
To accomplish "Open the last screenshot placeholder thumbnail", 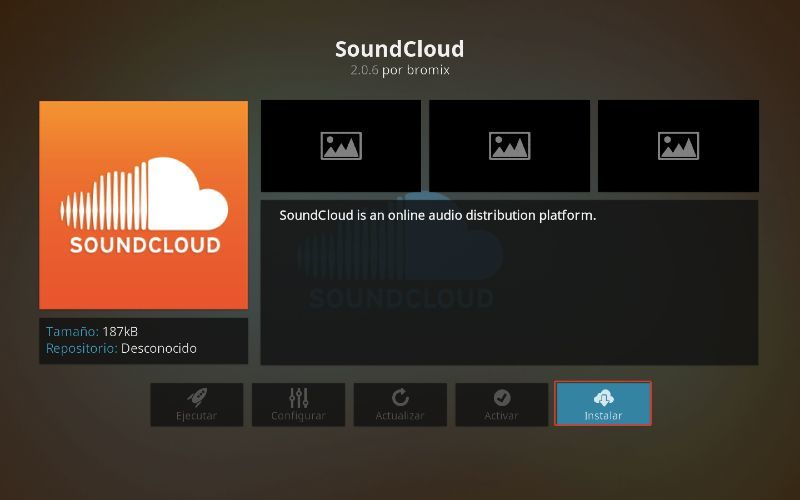I will [x=678, y=146].
